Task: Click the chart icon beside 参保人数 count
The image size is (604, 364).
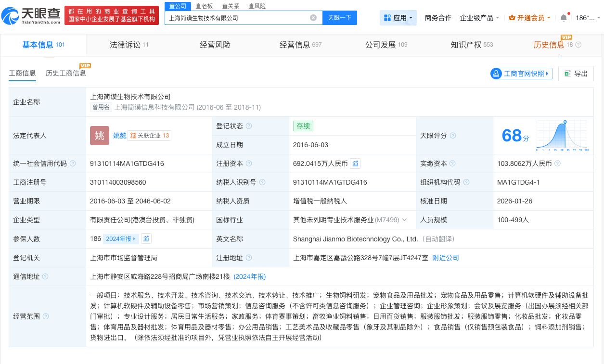Action: click(146, 238)
